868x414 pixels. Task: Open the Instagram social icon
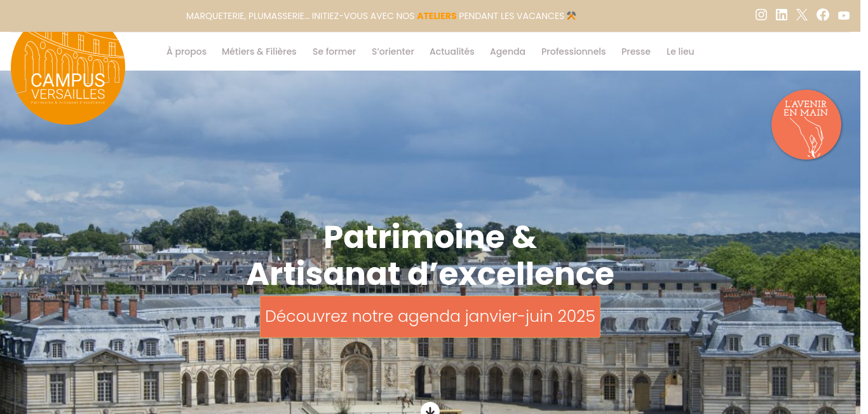pyautogui.click(x=761, y=15)
